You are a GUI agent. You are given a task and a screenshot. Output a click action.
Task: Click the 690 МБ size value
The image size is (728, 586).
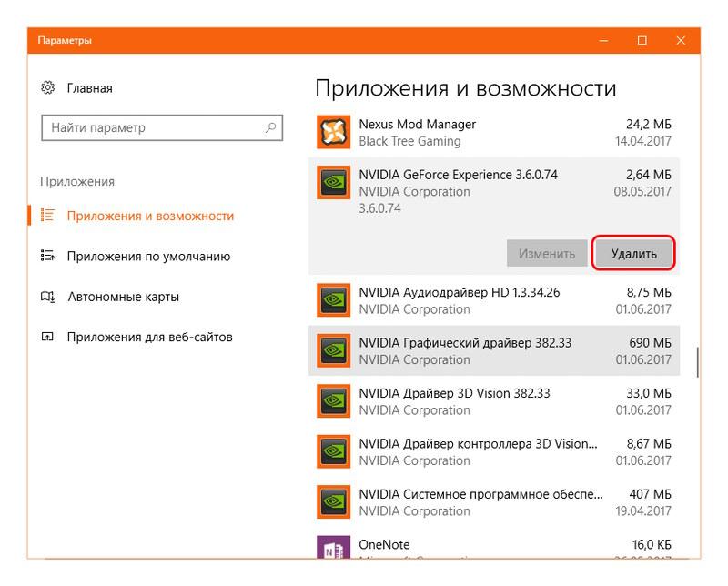[x=650, y=343]
